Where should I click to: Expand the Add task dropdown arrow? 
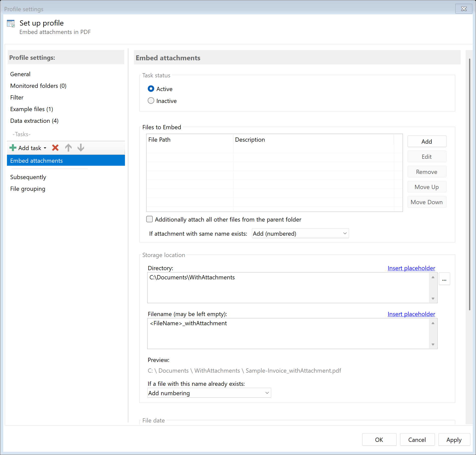45,148
